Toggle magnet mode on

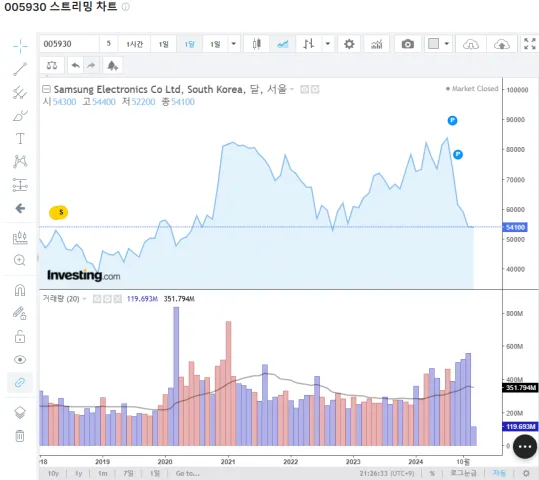click(x=20, y=290)
